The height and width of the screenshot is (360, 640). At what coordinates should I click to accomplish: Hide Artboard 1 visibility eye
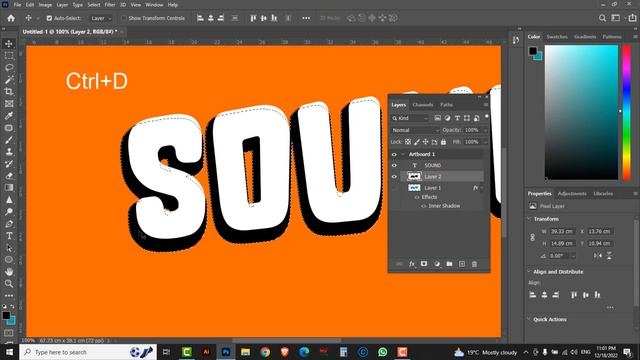tap(394, 154)
